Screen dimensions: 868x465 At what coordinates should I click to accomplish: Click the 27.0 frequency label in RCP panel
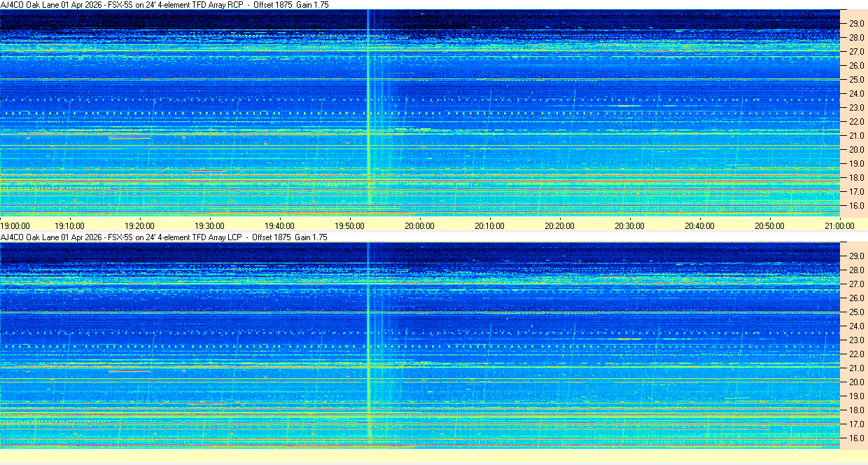click(x=856, y=52)
